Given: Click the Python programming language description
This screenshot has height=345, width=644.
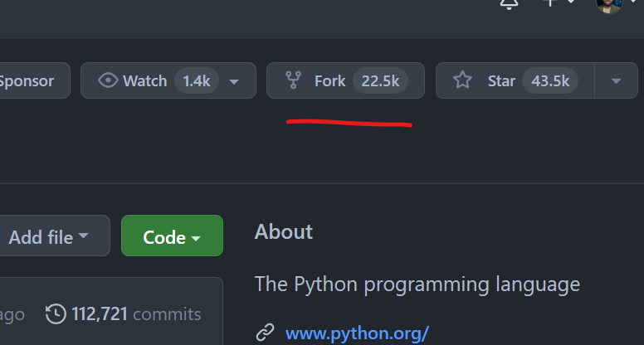Looking at the screenshot, I should pyautogui.click(x=417, y=284).
